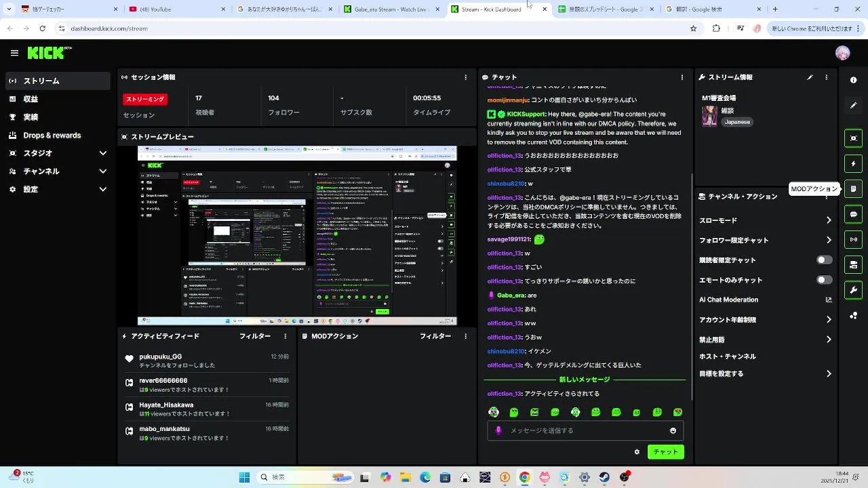Open stream info panel kebab menu

(x=826, y=77)
